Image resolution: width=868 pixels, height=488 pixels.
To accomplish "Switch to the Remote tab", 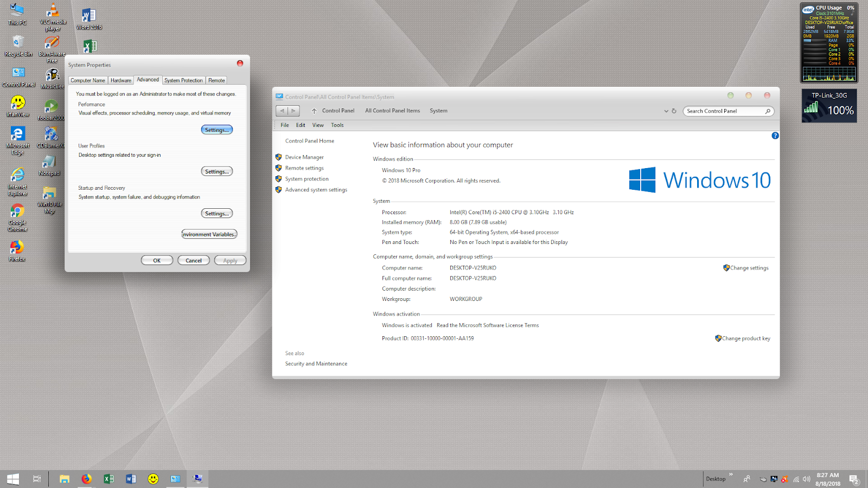I will (216, 80).
